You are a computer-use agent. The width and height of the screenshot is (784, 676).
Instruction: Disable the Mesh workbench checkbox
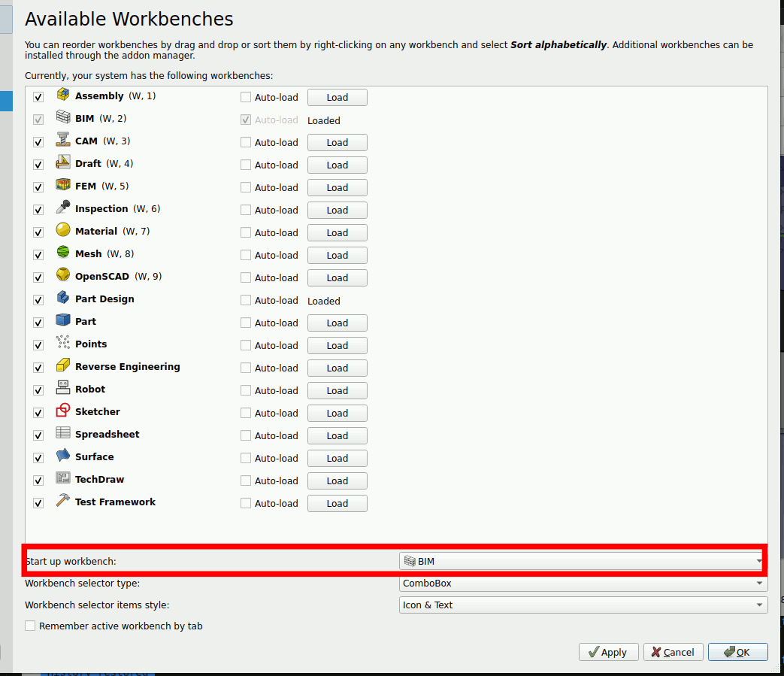[x=38, y=255]
